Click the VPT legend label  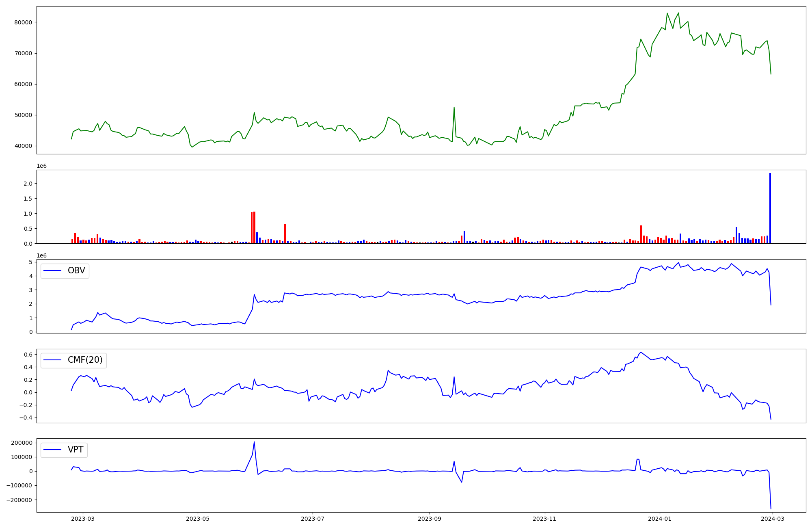coord(76,450)
